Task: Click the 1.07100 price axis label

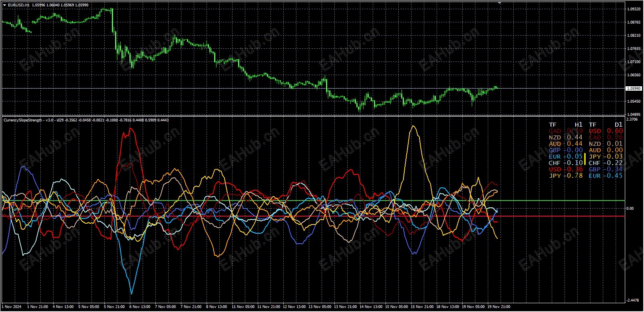Action: 634,62
